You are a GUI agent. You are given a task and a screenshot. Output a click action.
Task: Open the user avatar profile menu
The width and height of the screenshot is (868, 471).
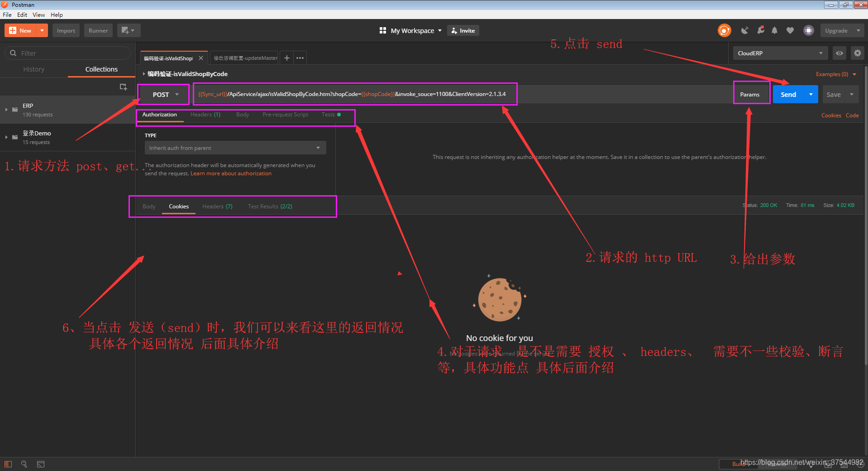pos(808,30)
